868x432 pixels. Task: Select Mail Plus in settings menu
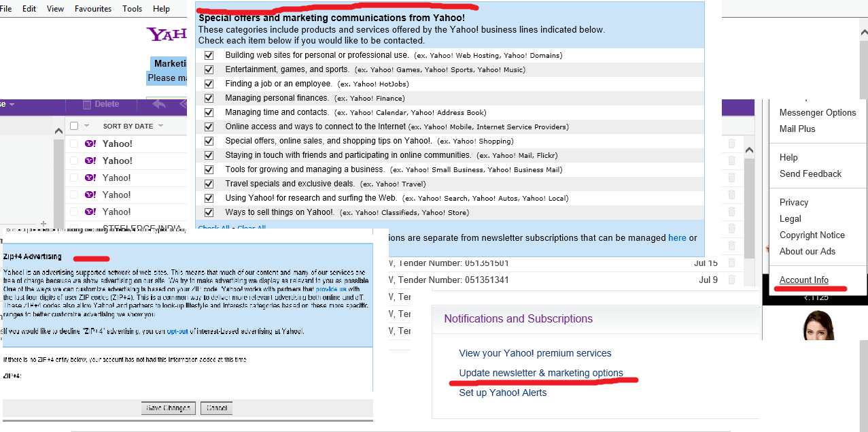point(797,129)
